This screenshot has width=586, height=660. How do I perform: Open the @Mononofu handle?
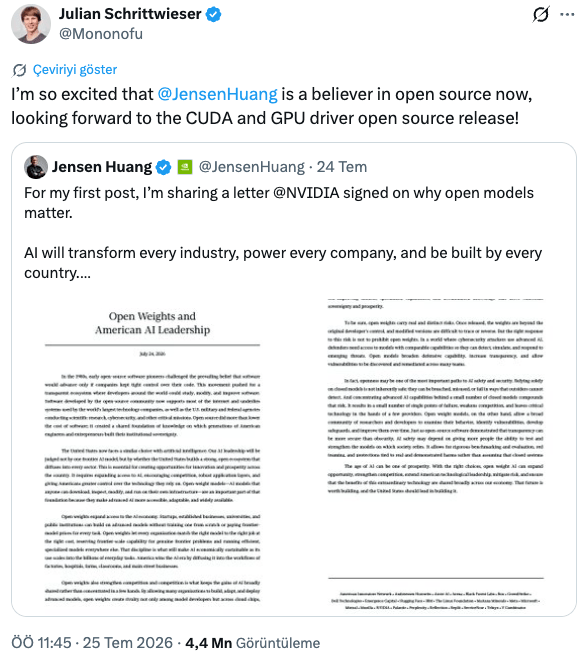101,34
